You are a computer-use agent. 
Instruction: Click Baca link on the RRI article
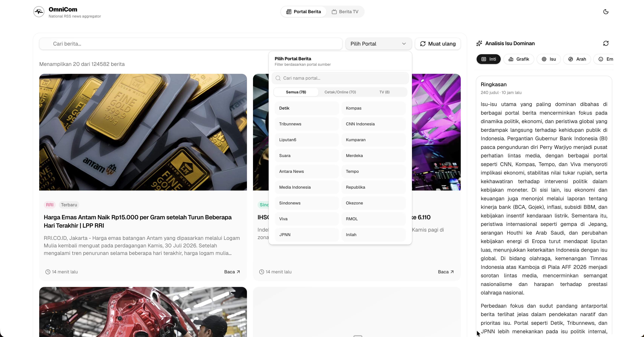click(x=232, y=272)
